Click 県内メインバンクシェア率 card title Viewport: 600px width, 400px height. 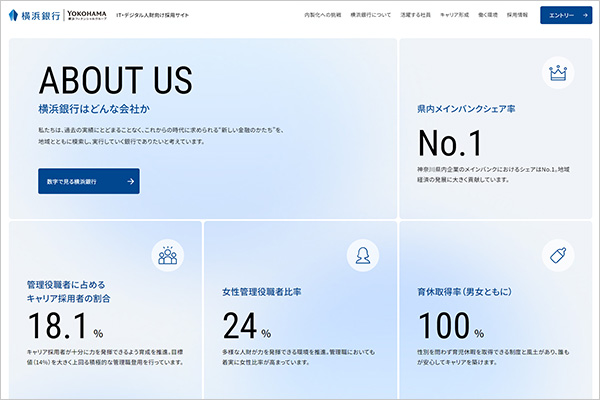coord(466,109)
